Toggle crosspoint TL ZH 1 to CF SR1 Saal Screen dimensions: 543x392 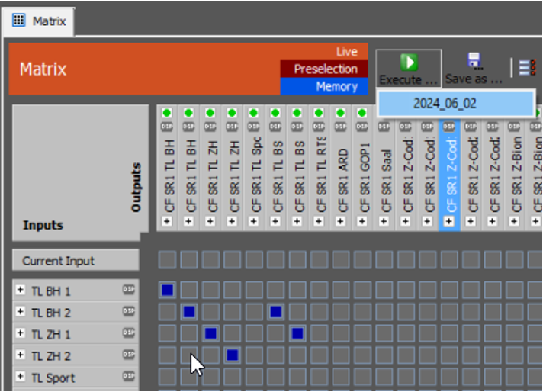click(384, 333)
